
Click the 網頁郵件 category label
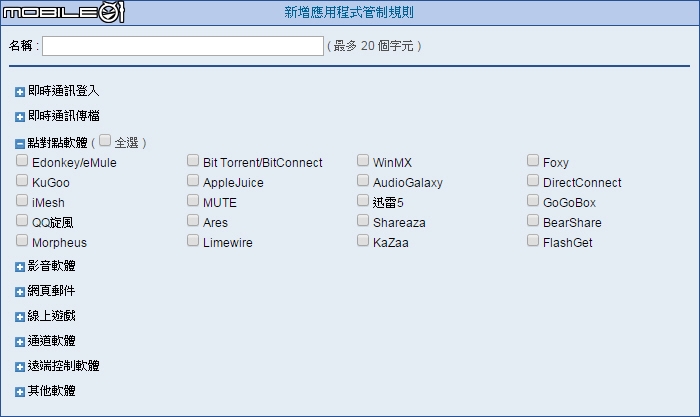(51, 291)
